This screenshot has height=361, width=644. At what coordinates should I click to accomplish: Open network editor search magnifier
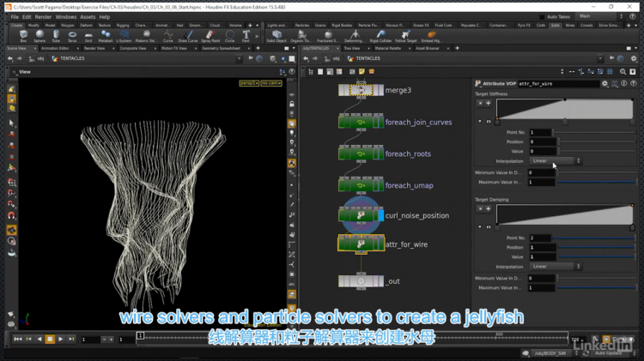pyautogui.click(x=623, y=72)
